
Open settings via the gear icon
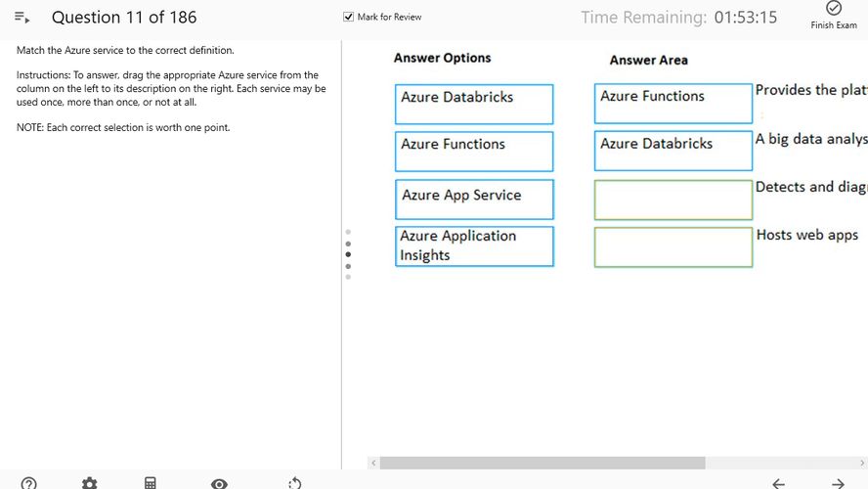(89, 483)
